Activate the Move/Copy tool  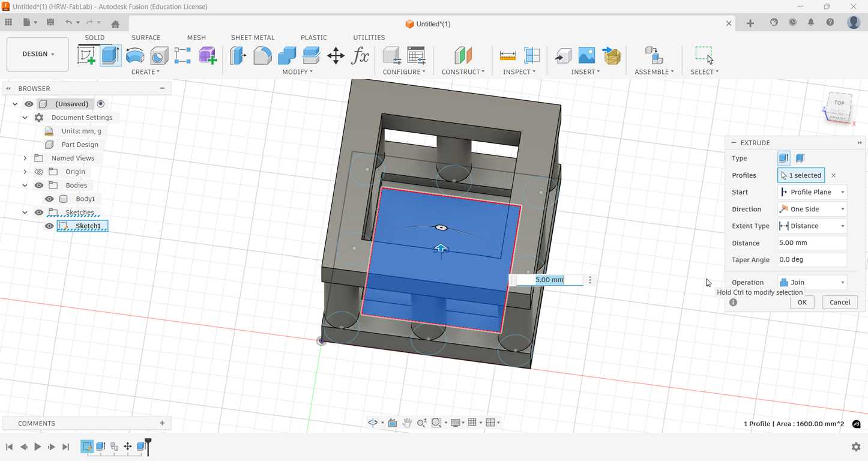(x=336, y=56)
